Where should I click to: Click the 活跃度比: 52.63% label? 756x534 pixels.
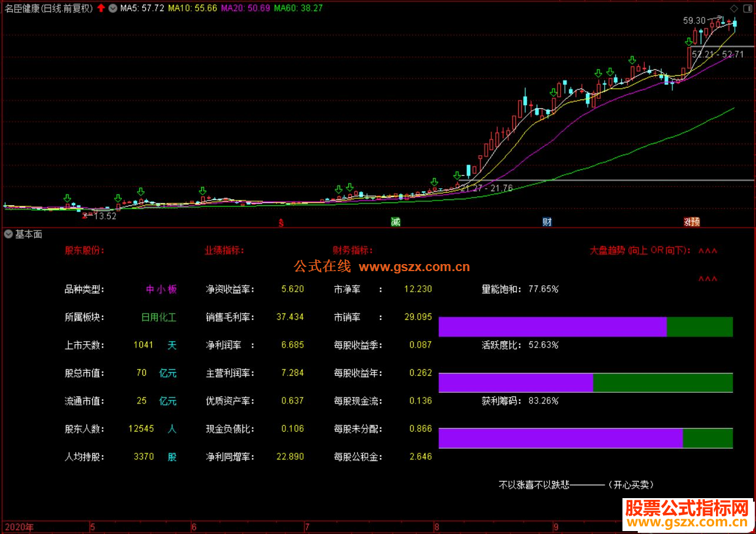(520, 345)
